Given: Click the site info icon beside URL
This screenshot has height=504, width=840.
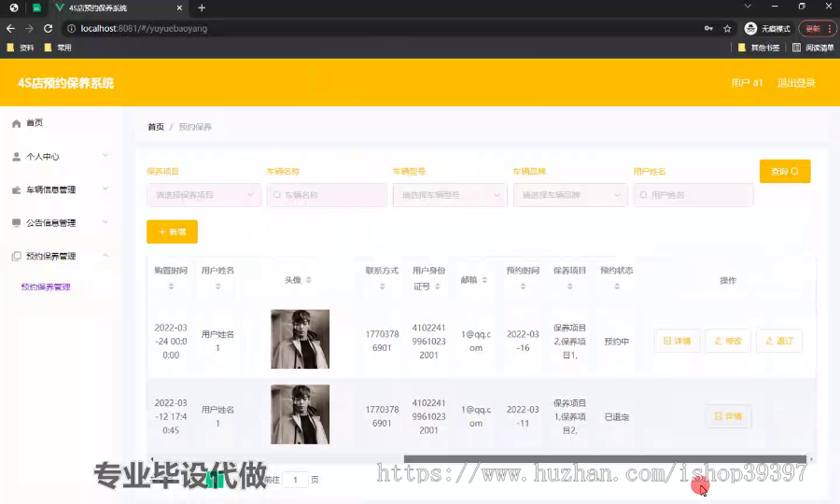Looking at the screenshot, I should [x=71, y=28].
